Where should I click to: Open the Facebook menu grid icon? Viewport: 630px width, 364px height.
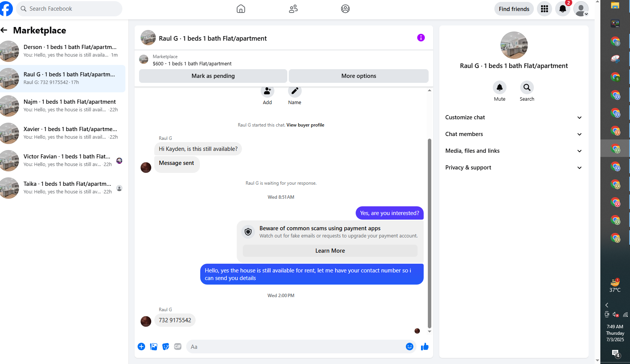(x=545, y=9)
